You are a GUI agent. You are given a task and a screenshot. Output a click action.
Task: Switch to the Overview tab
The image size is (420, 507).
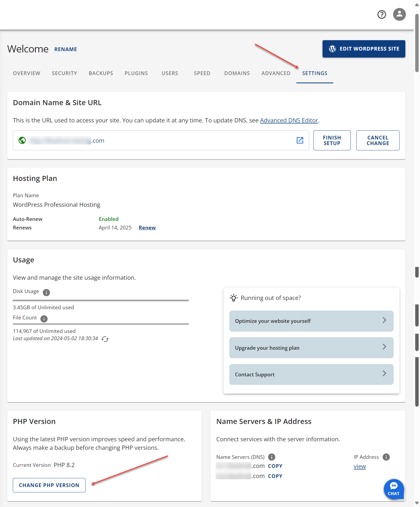click(27, 73)
